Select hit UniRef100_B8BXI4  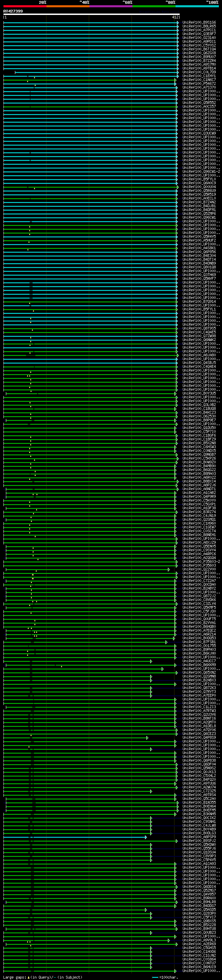pos(199,481)
